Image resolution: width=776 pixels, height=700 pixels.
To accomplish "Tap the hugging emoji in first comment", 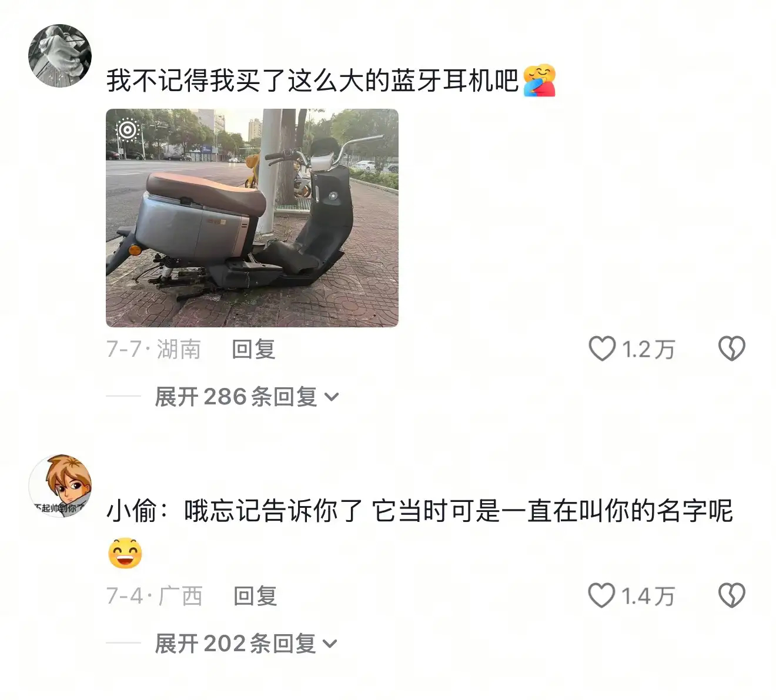I will click(x=539, y=81).
